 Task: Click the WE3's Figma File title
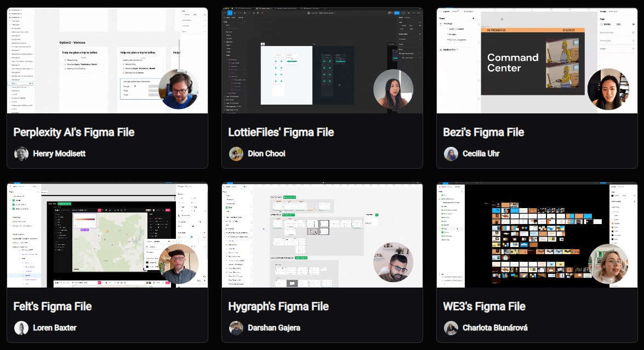484,307
